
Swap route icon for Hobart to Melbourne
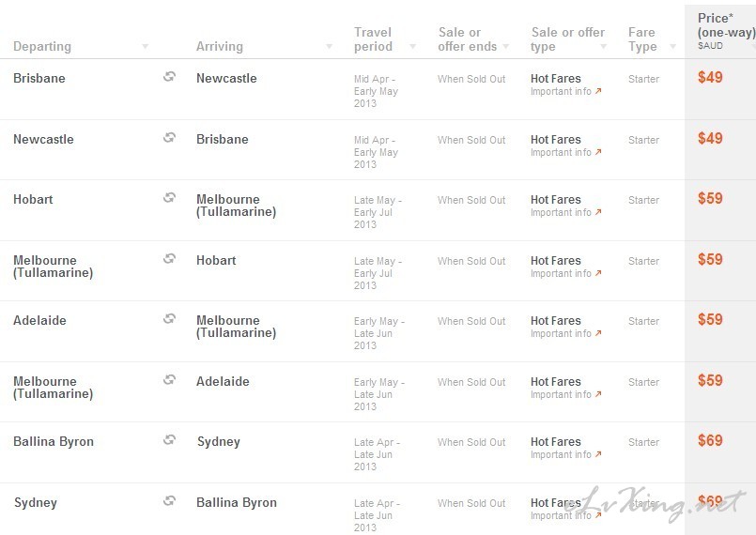click(x=169, y=197)
